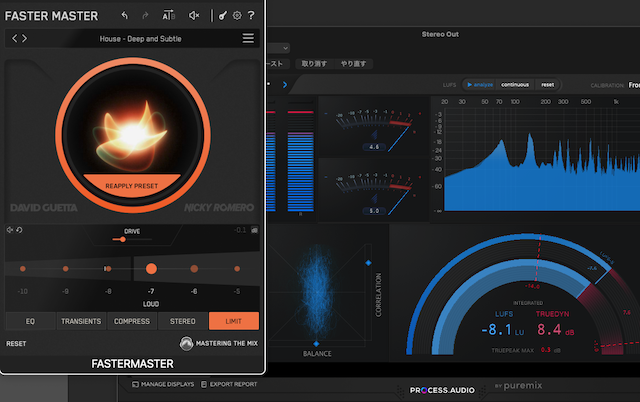The height and width of the screenshot is (402, 640).
Task: Switch to the Transients tab
Action: 80,321
